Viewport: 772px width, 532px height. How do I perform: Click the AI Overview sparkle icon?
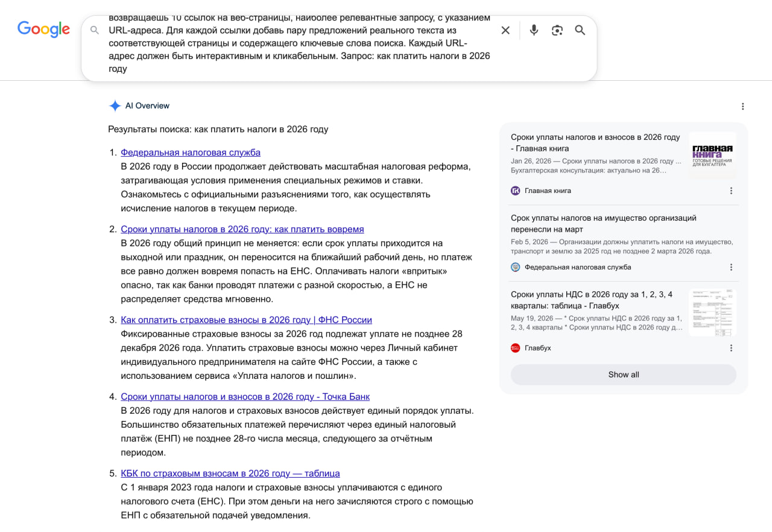[115, 106]
